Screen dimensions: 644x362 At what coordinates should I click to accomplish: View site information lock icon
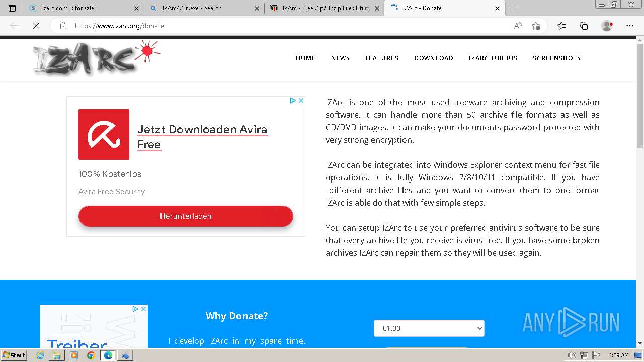63,26
